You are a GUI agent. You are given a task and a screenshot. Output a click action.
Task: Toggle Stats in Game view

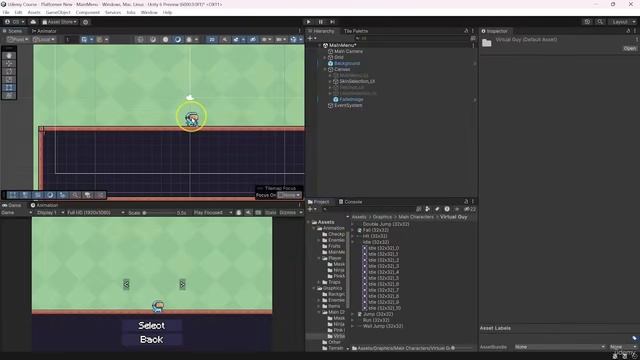pyautogui.click(x=270, y=213)
